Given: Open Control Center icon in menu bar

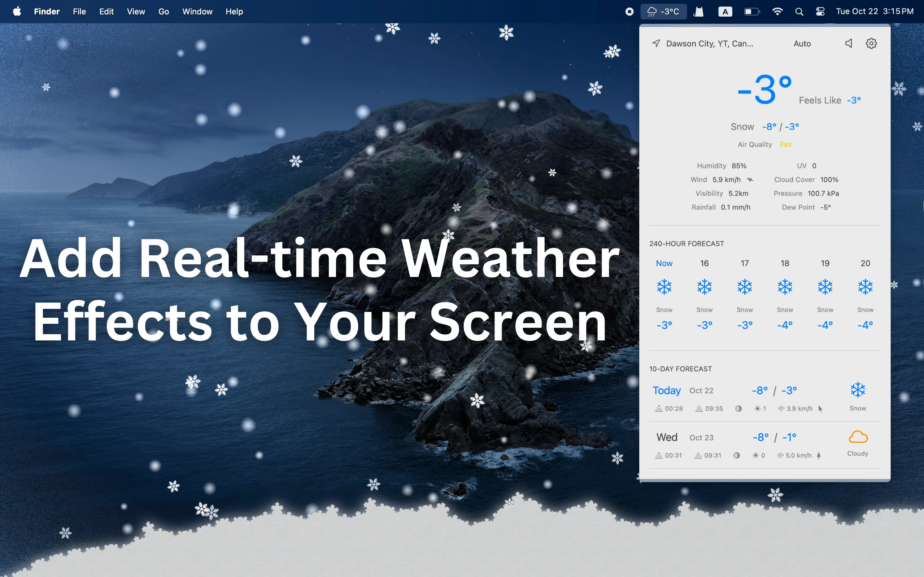Looking at the screenshot, I should pos(820,12).
